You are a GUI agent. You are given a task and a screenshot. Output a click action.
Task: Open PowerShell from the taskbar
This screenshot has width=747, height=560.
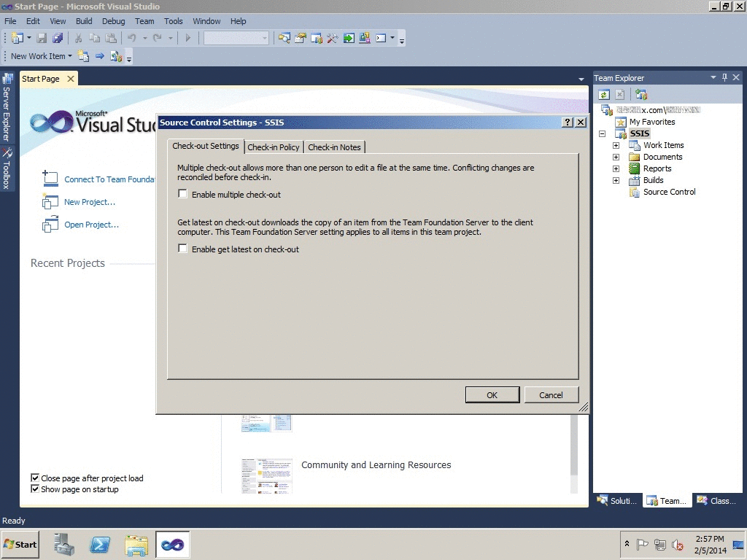(99, 544)
